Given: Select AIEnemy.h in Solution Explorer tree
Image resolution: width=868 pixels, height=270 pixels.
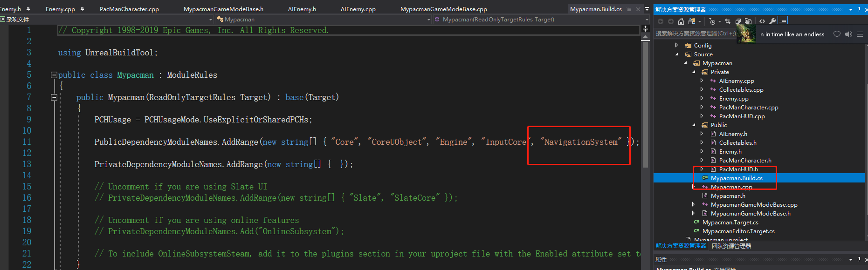Looking at the screenshot, I should pyautogui.click(x=733, y=134).
